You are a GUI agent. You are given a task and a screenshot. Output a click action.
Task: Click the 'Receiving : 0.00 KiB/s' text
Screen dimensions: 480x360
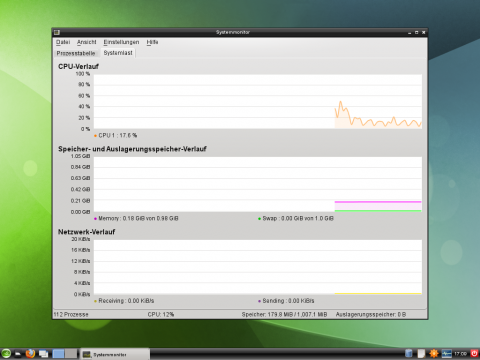[126, 301]
